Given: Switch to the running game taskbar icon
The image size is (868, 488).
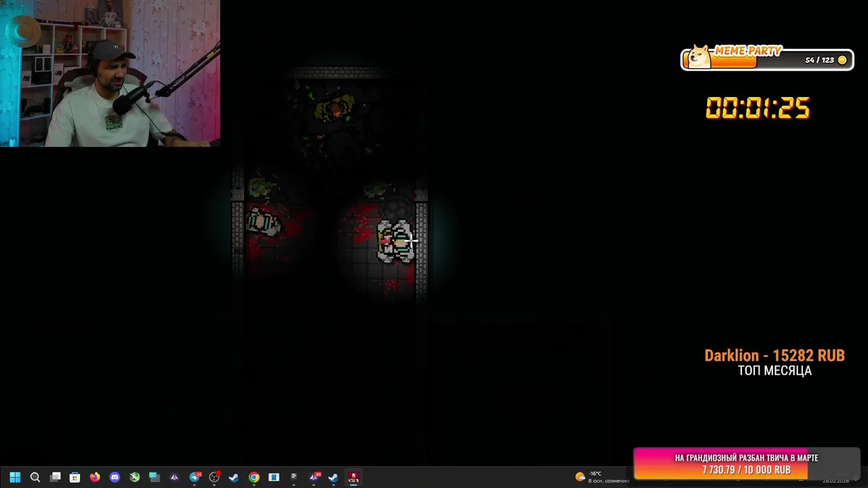Looking at the screenshot, I should pos(353,477).
